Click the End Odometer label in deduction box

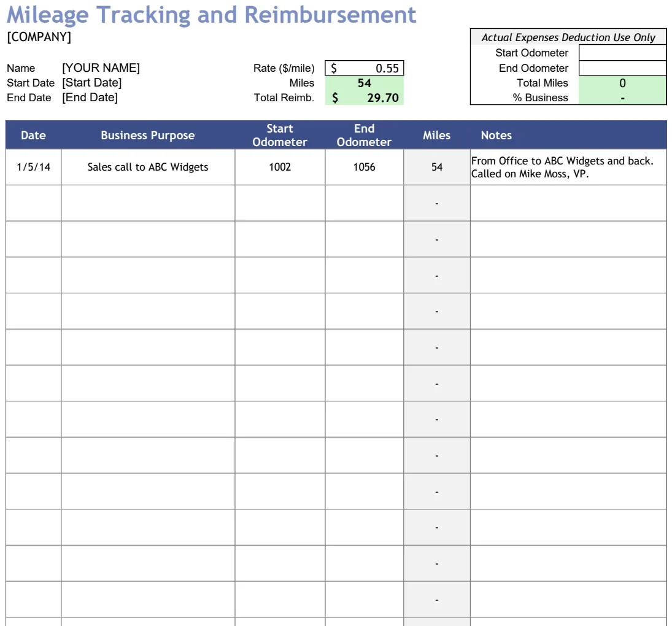coord(533,68)
